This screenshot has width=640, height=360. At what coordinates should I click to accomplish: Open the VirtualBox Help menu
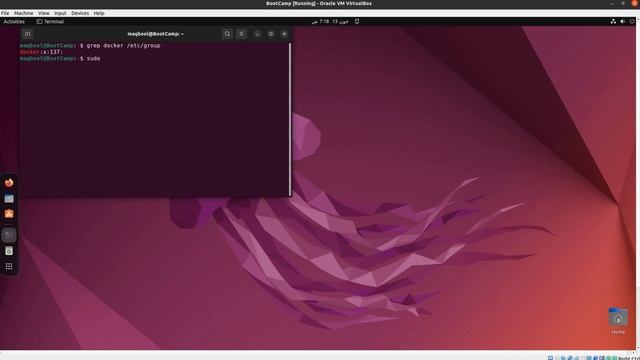pyautogui.click(x=99, y=13)
